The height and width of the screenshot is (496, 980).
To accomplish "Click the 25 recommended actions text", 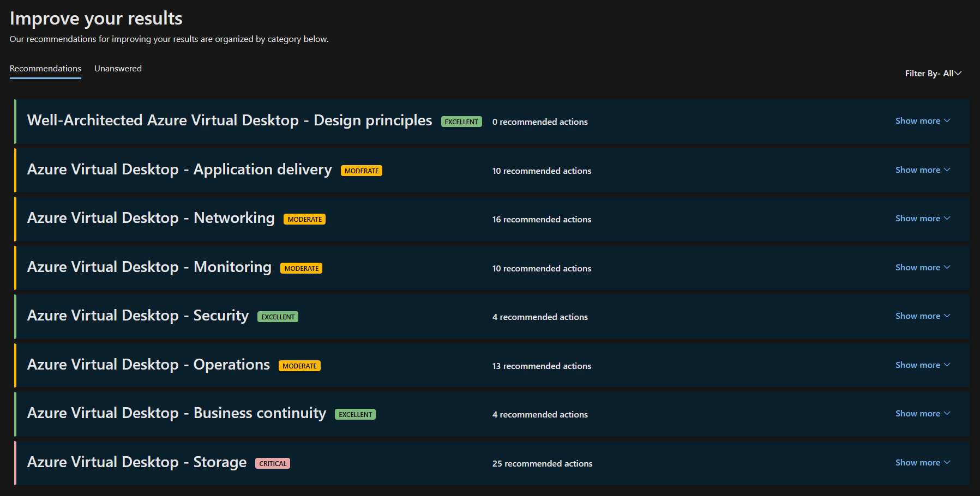I will 542,464.
